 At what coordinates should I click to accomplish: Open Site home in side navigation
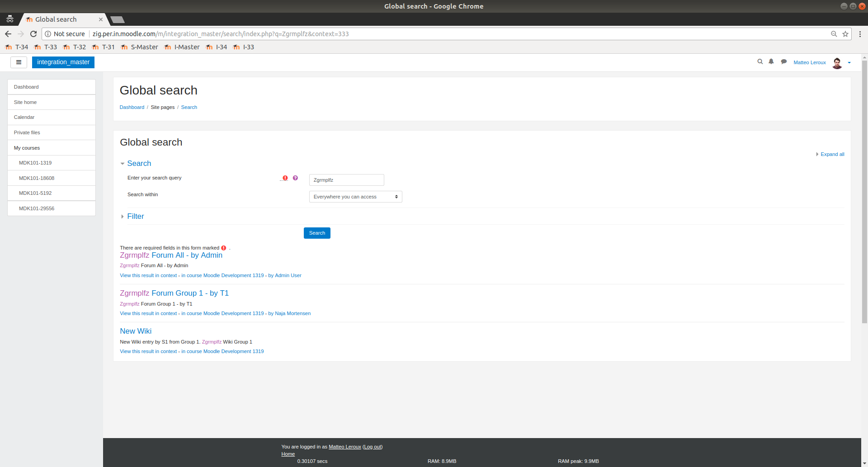[52, 102]
